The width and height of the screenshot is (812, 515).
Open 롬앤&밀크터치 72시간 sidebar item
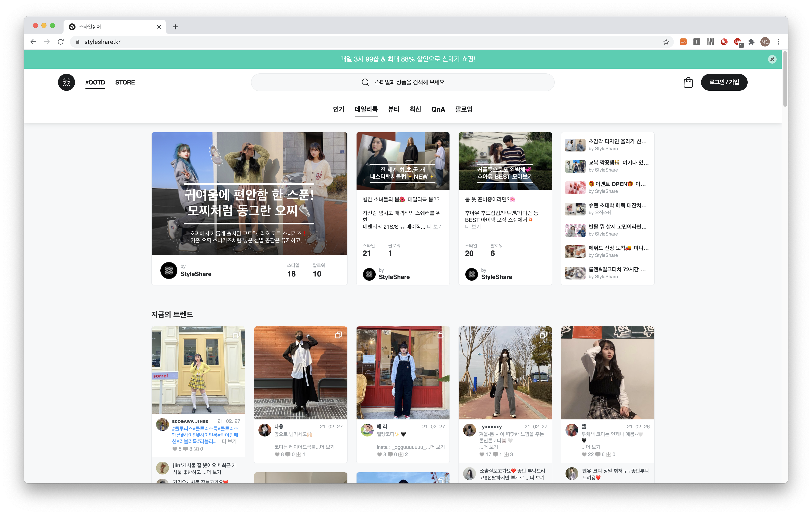tap(607, 273)
